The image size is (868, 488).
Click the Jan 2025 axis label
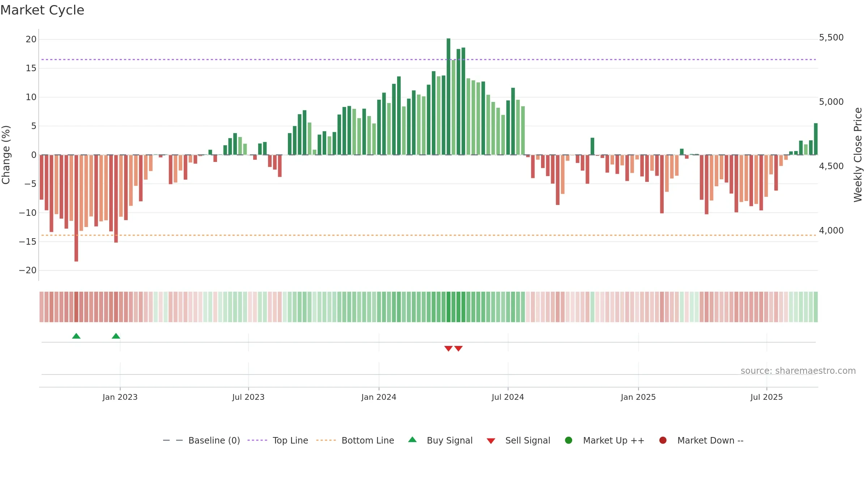click(638, 397)
